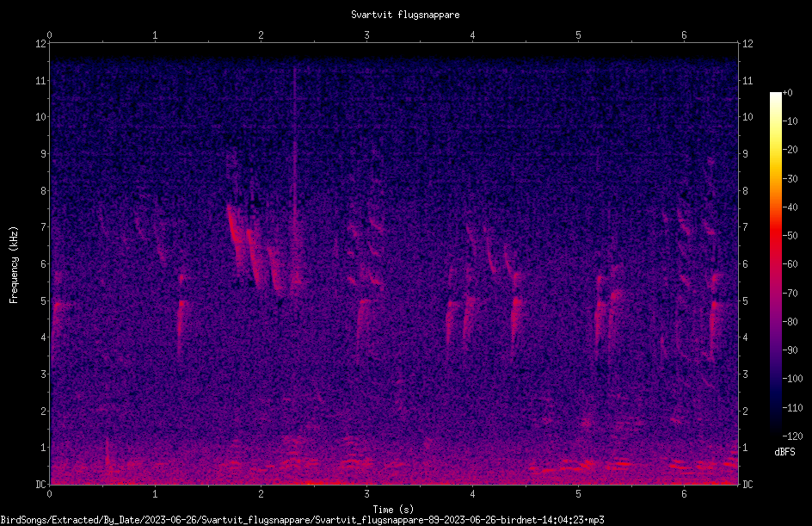Select the '-30' color bar label

(790, 179)
